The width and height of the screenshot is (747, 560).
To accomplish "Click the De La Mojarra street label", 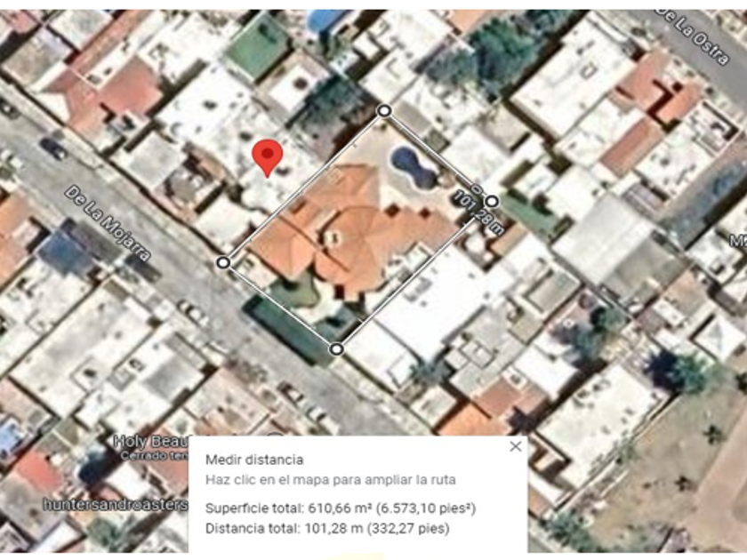I will (x=108, y=223).
